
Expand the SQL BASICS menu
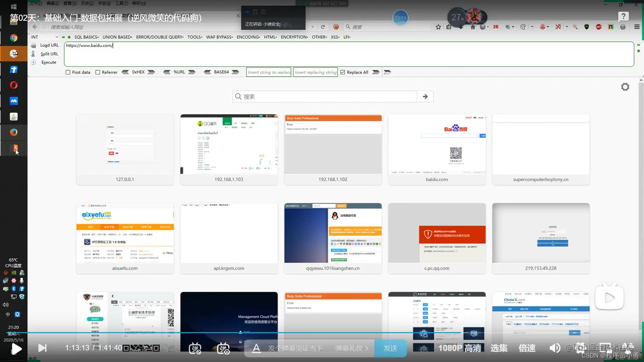[x=86, y=37]
